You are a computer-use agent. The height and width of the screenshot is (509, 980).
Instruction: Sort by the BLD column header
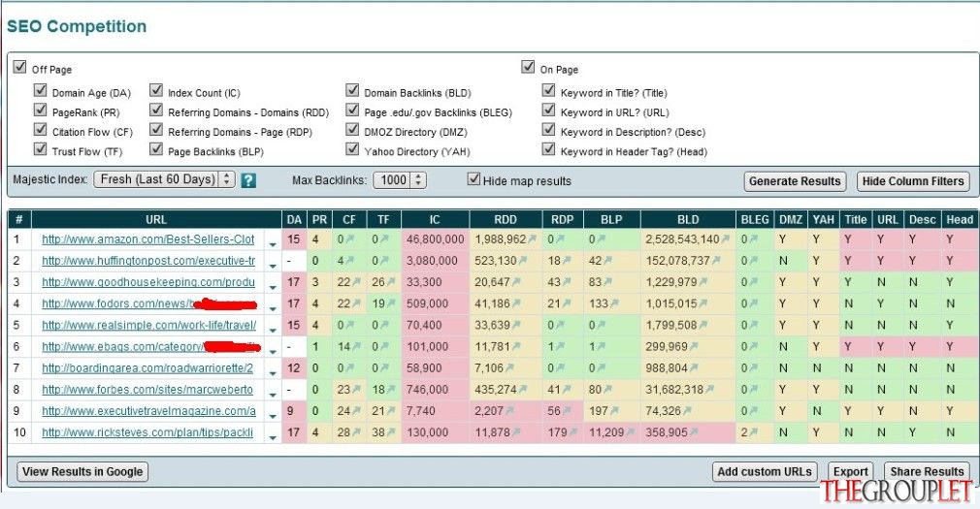688,220
